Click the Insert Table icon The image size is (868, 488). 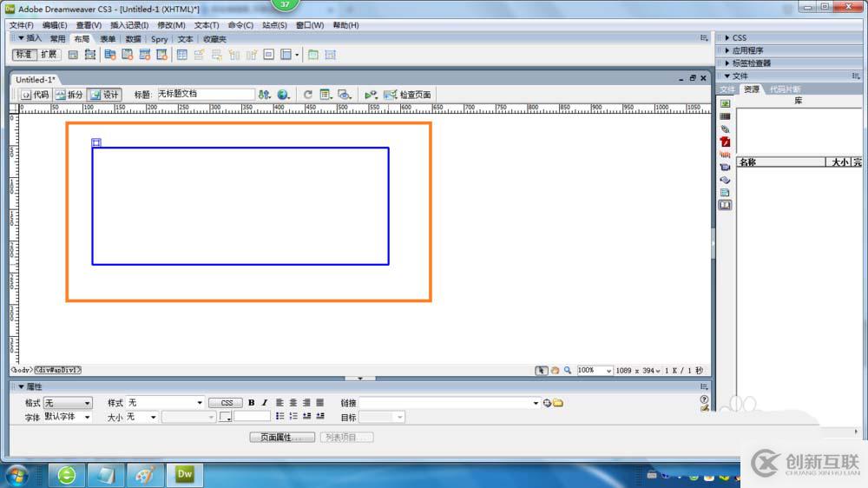pos(182,55)
